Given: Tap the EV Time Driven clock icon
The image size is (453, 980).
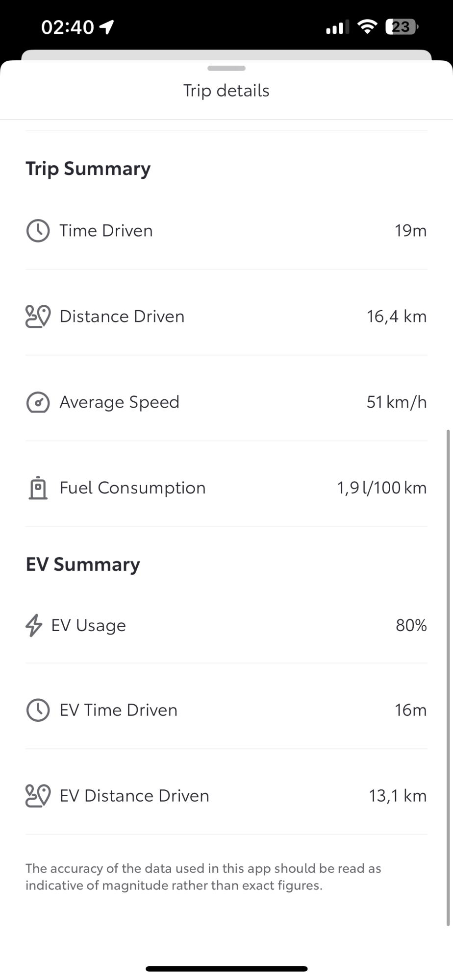Looking at the screenshot, I should point(38,710).
